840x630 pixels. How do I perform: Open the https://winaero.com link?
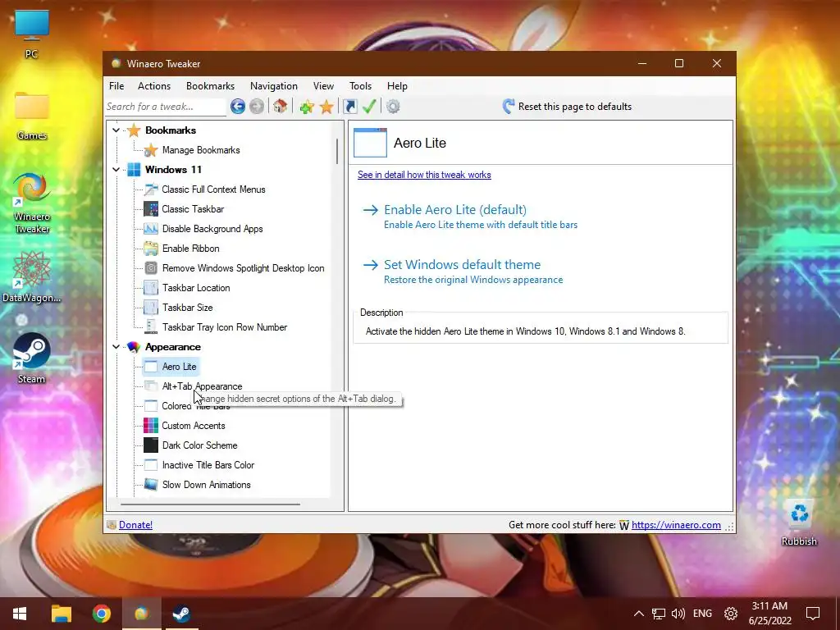tap(676, 525)
